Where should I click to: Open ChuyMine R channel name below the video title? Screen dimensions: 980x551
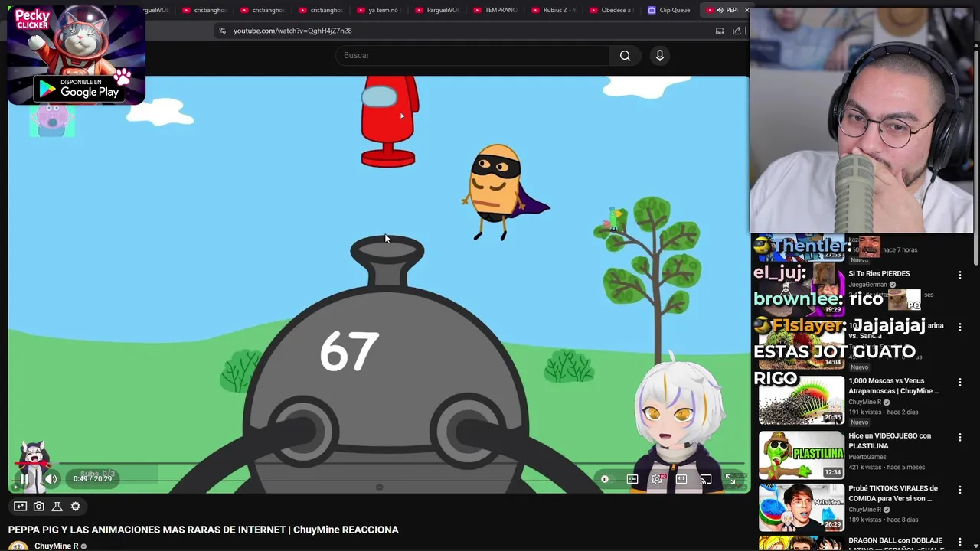coord(57,546)
